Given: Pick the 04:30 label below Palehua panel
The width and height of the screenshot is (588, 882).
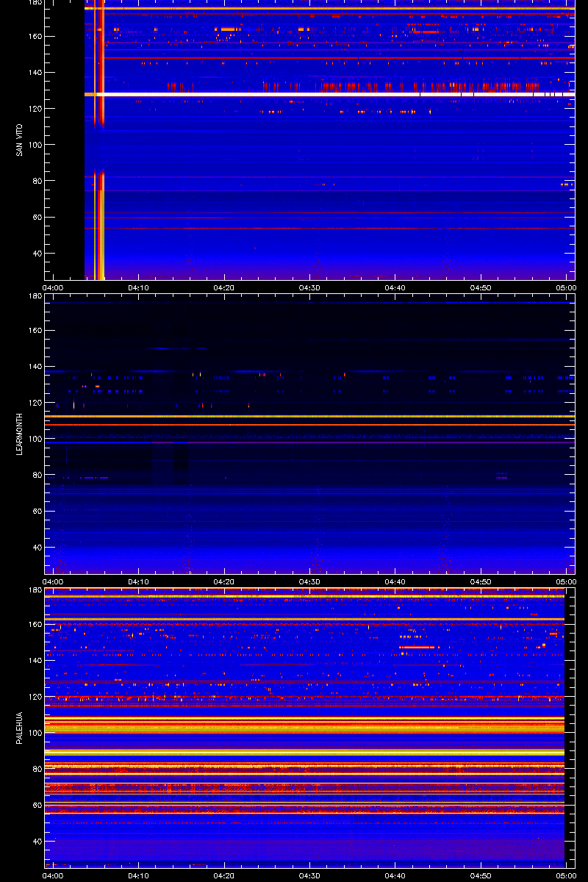Looking at the screenshot, I should 310,875.
